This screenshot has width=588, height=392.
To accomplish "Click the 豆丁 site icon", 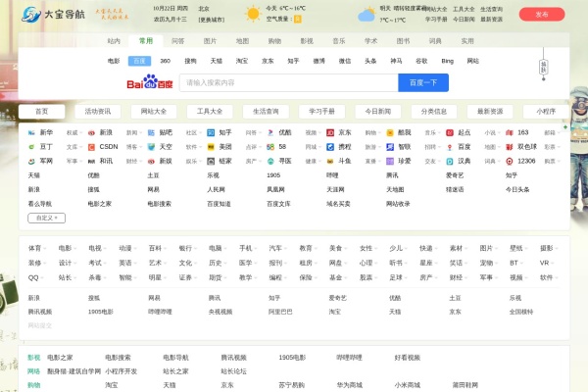I will [31, 147].
